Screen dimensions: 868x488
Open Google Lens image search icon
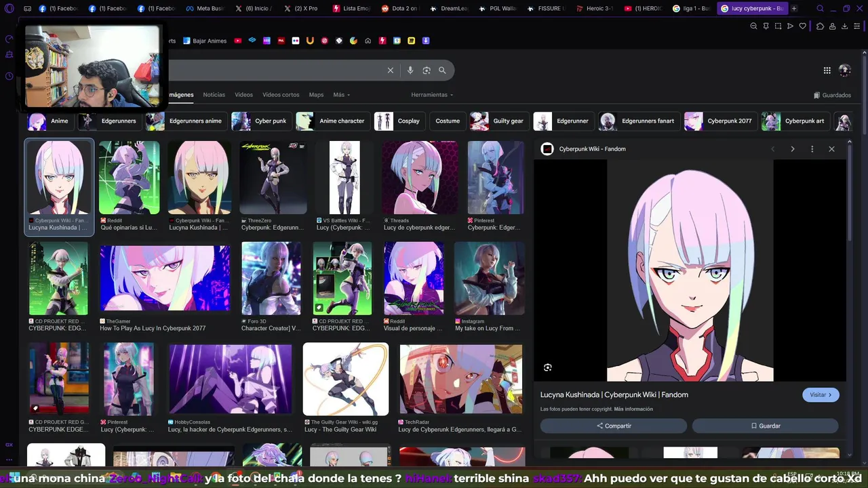coord(427,70)
